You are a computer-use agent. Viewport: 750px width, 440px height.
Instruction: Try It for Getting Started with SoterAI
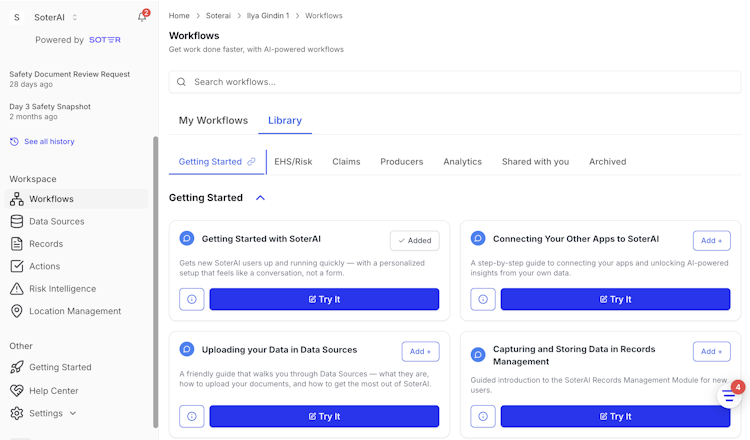(x=324, y=299)
